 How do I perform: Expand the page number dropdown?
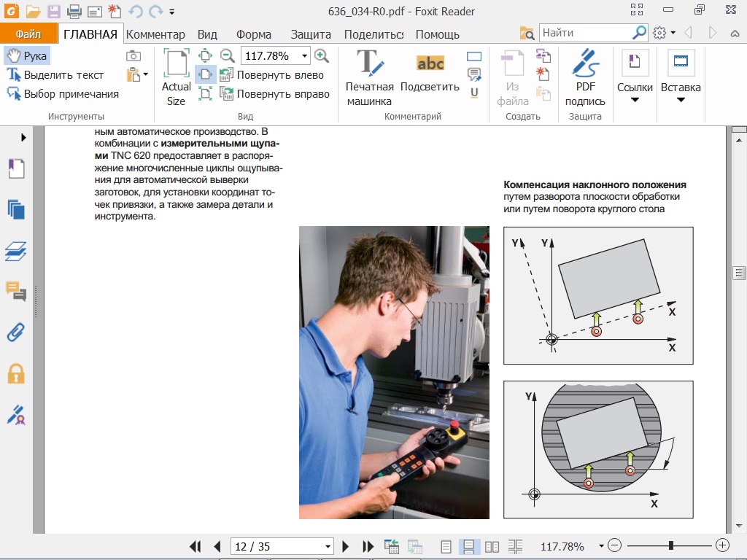(x=328, y=547)
